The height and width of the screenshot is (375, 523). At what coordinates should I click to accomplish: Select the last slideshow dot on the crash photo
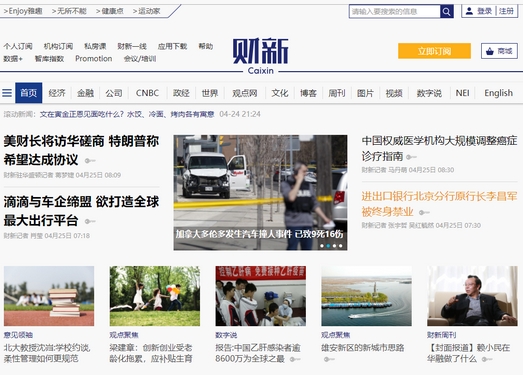(341, 246)
